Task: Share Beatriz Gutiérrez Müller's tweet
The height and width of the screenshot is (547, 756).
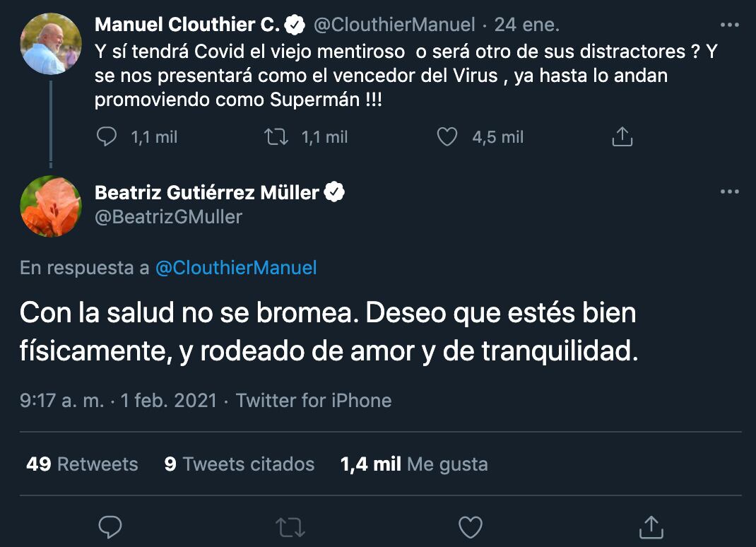Action: 650,527
